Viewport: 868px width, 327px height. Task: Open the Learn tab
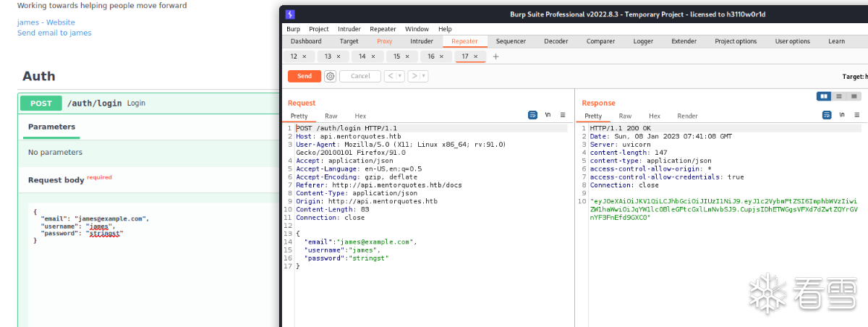[837, 41]
